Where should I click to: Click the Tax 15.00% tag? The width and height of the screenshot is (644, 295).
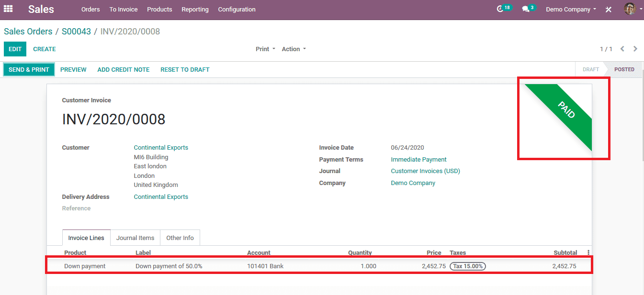[468, 266]
